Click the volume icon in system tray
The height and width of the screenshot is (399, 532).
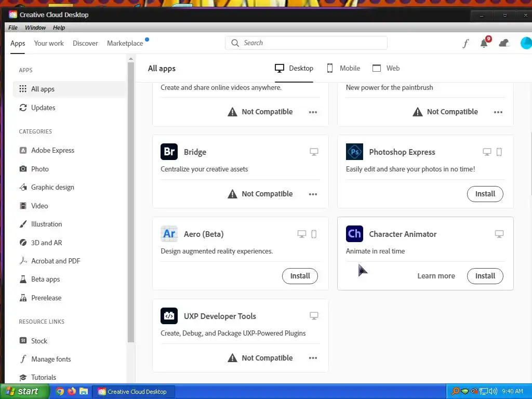[493, 392]
